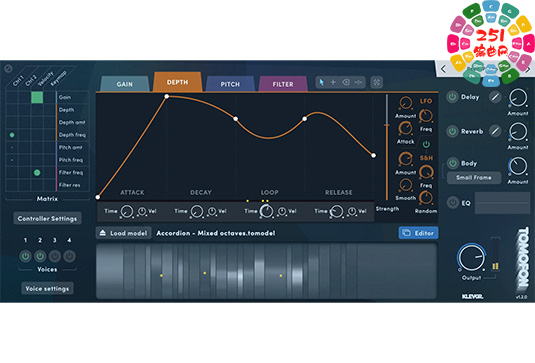
Task: Click the Velocity Filter freq matrix dot
Action: pos(37,173)
